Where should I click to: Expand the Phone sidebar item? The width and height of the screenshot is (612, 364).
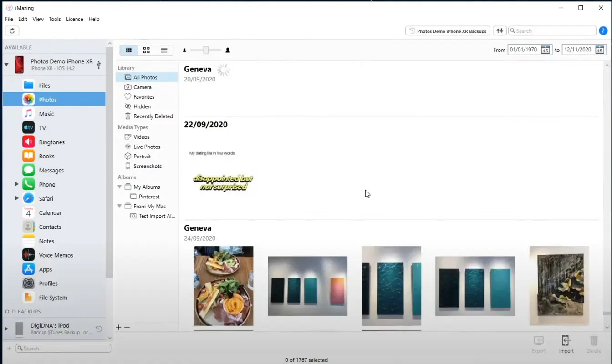[x=17, y=184]
